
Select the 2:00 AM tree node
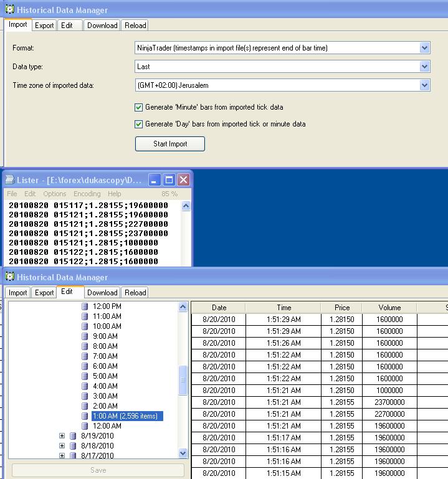[x=105, y=406]
